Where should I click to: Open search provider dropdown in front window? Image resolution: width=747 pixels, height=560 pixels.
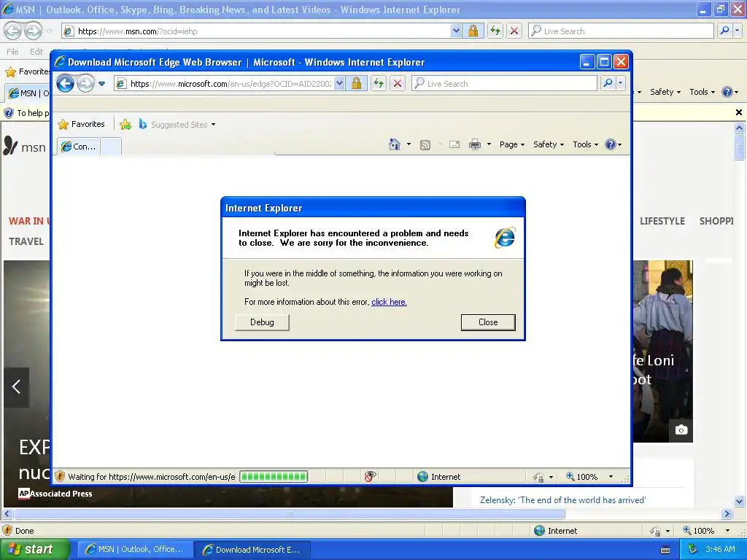point(620,83)
